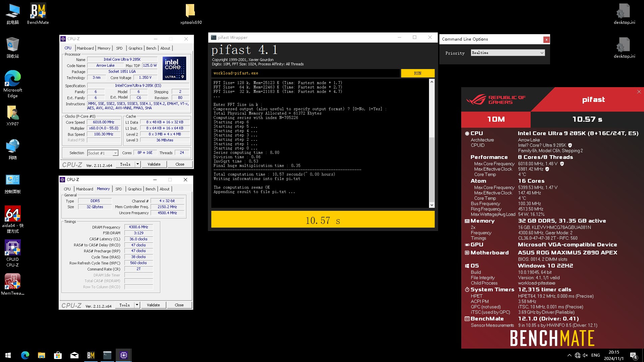
Task: Open Microsoft Store from the taskbar
Action: (58, 355)
